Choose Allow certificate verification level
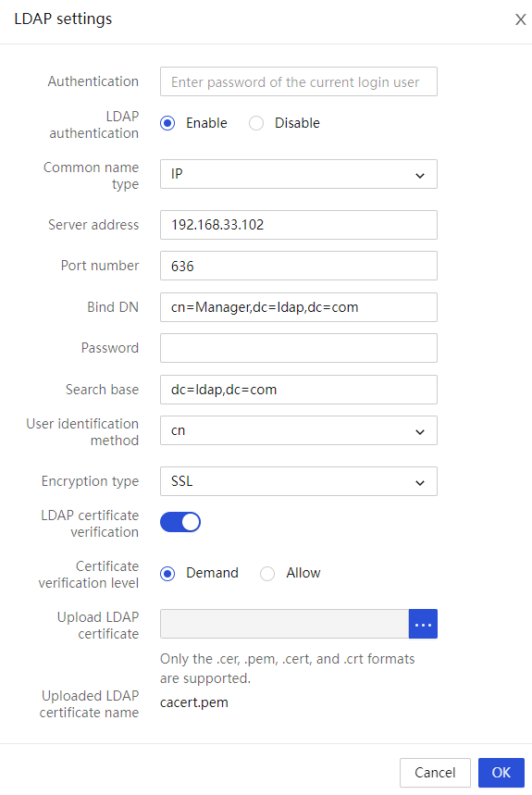532x795 pixels. click(267, 574)
